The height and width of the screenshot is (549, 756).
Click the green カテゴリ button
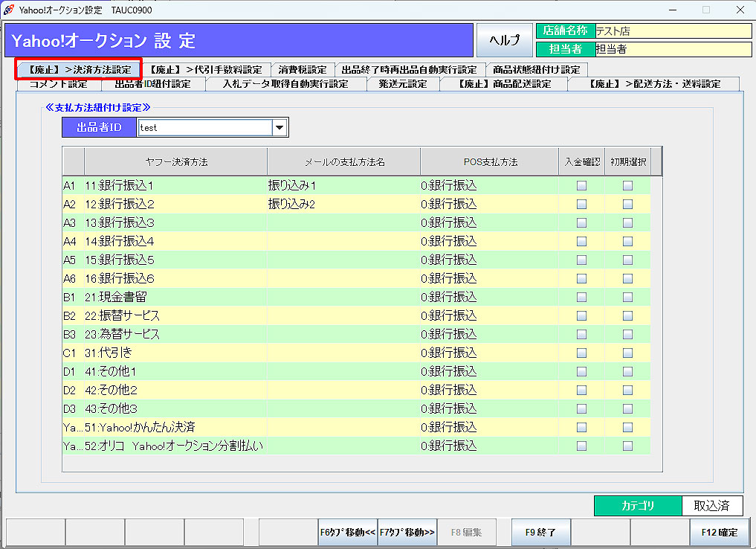[637, 506]
